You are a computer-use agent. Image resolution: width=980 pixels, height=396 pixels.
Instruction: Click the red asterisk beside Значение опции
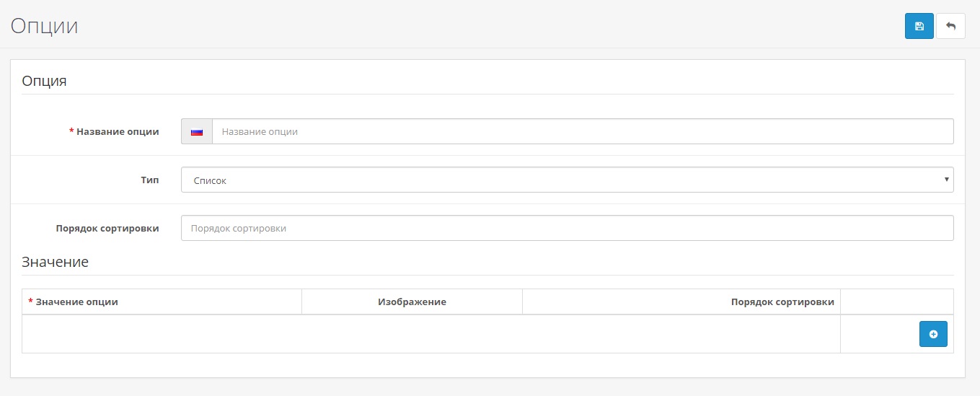31,302
